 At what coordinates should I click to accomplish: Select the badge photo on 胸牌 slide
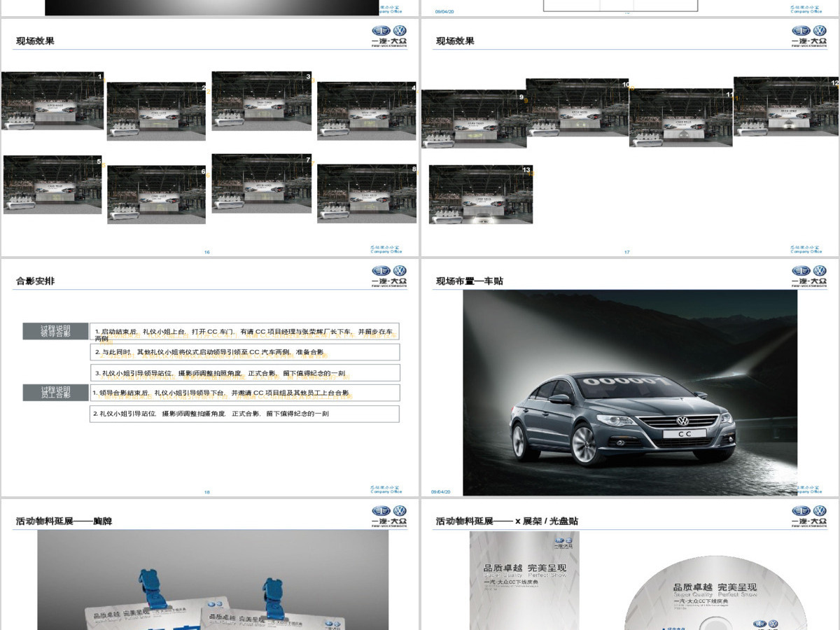213,580
